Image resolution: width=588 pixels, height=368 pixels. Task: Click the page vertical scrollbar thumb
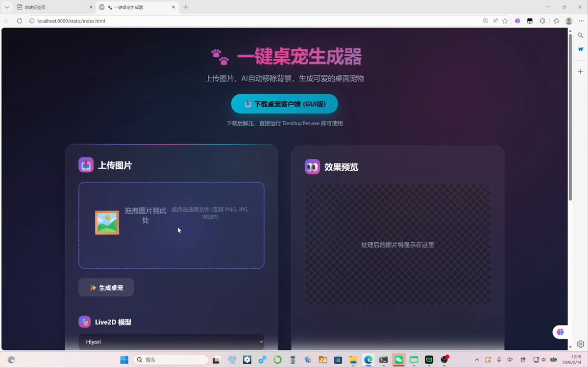click(x=570, y=117)
